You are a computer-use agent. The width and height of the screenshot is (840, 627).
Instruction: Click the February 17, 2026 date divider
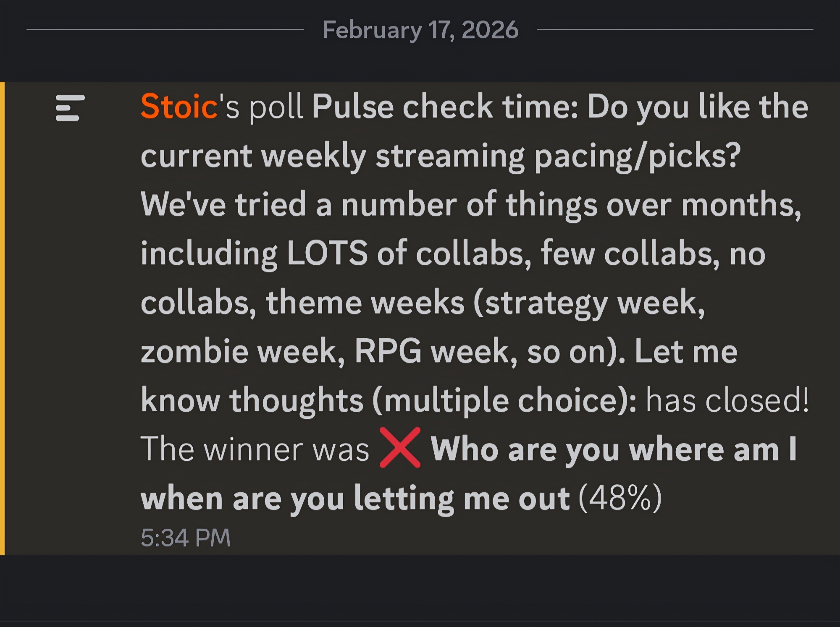click(420, 30)
